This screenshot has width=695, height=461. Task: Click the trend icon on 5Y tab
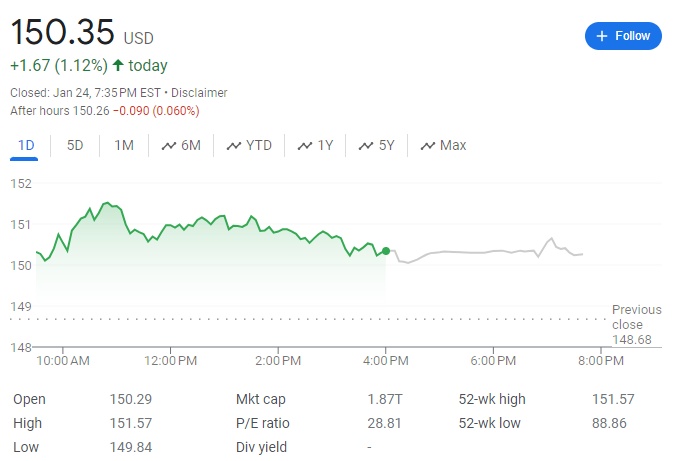tap(365, 146)
